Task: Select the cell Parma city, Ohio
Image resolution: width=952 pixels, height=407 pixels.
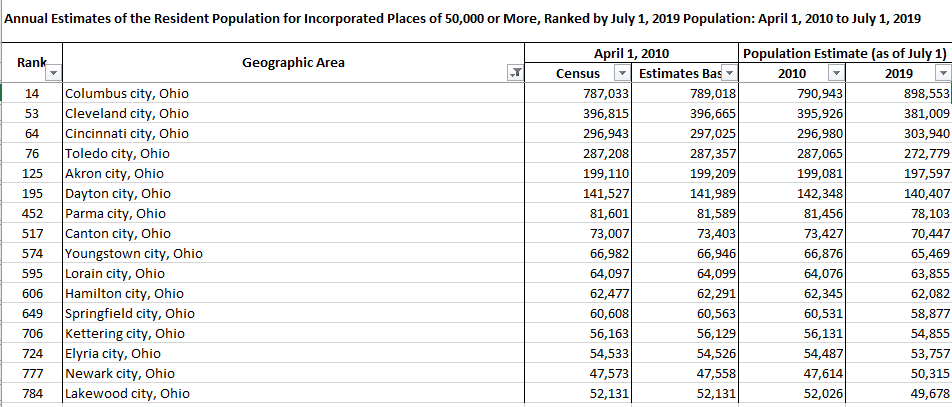Action: [293, 214]
